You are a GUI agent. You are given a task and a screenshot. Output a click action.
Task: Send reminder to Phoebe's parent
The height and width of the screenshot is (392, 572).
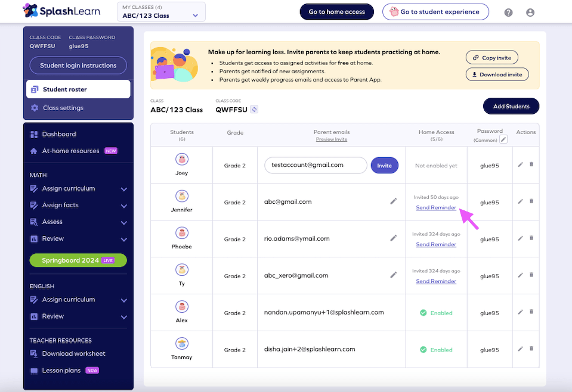click(x=435, y=244)
